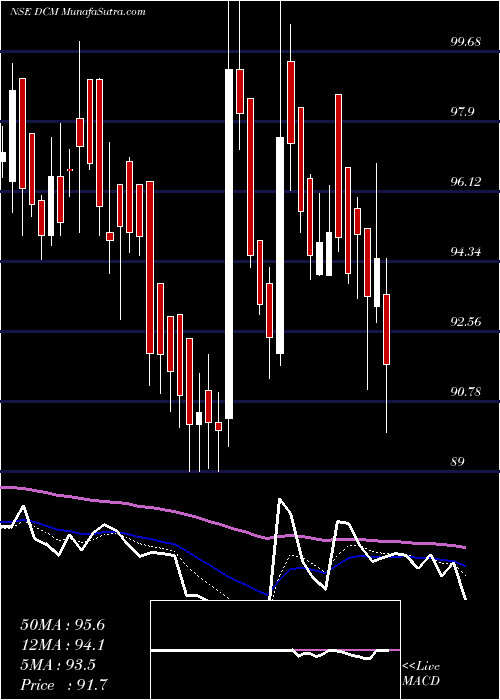500x700 pixels.
Task: Click the 99.68 price axis label
Action: click(x=466, y=42)
